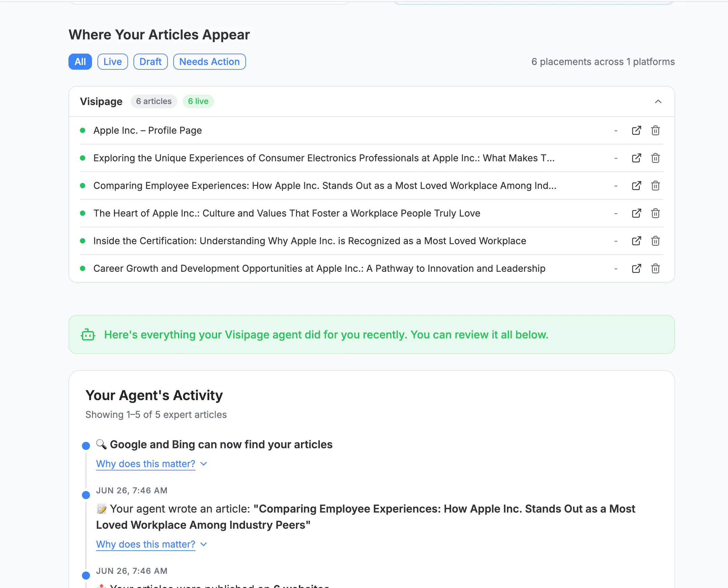728x588 pixels.
Task: Click the magnifying glass emoji beside Google and Bing
Action: tap(101, 444)
